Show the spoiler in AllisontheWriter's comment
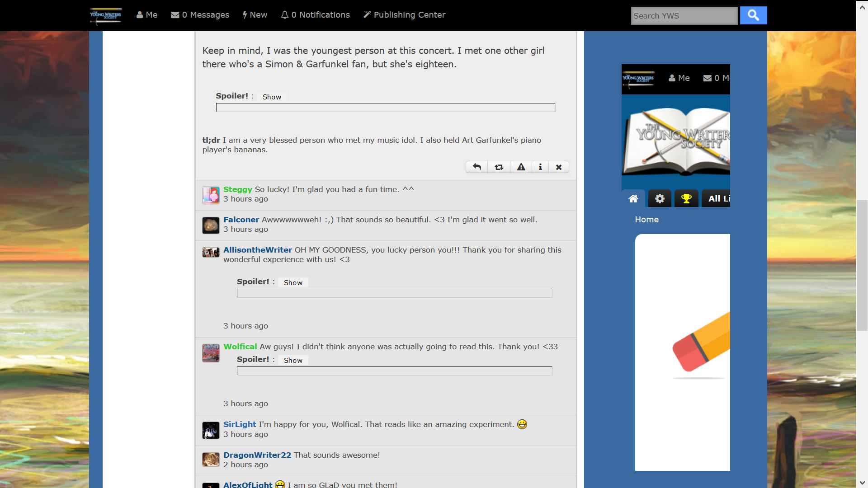 pyautogui.click(x=293, y=282)
